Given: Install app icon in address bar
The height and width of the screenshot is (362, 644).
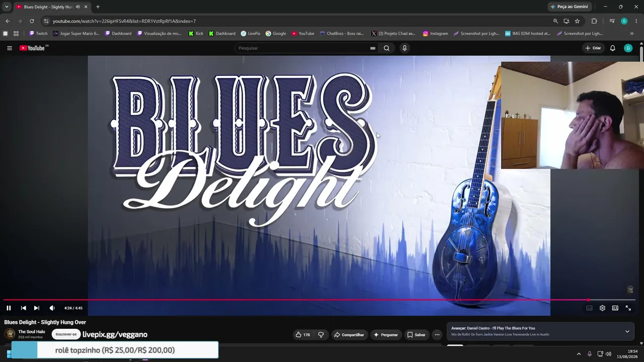Looking at the screenshot, I should [566, 21].
